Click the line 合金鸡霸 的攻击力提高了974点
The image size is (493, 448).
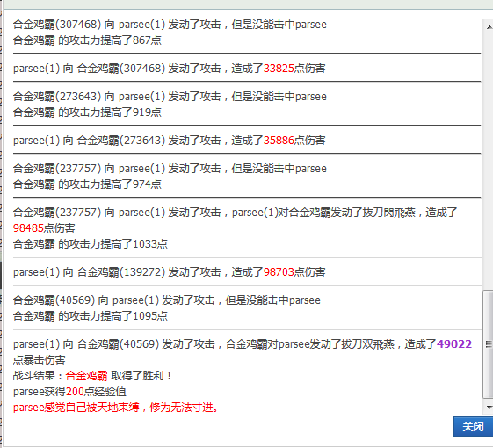pos(87,184)
